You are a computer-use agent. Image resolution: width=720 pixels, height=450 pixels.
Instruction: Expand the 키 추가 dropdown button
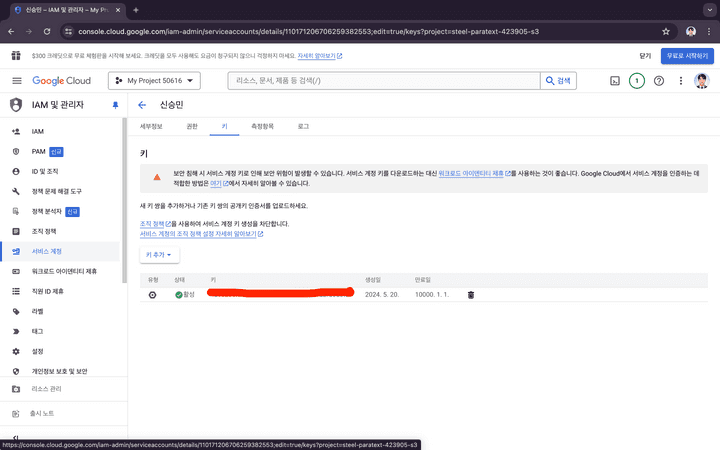click(162, 255)
